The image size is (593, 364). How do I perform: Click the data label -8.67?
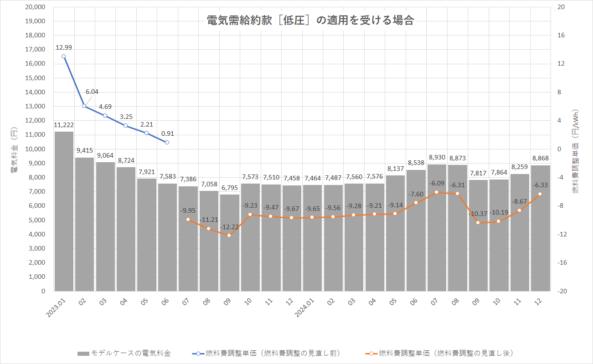pyautogui.click(x=519, y=201)
